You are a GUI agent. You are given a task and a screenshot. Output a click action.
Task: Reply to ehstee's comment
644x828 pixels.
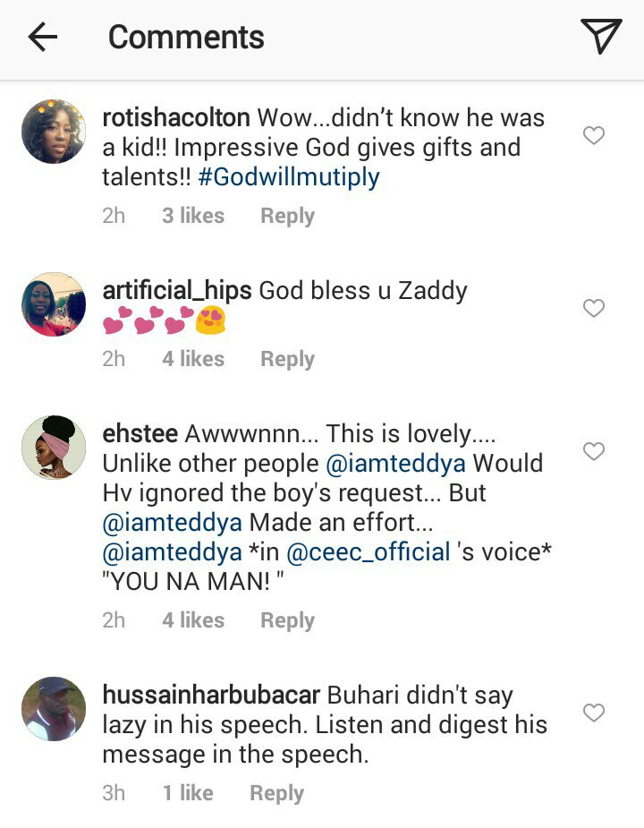click(287, 620)
